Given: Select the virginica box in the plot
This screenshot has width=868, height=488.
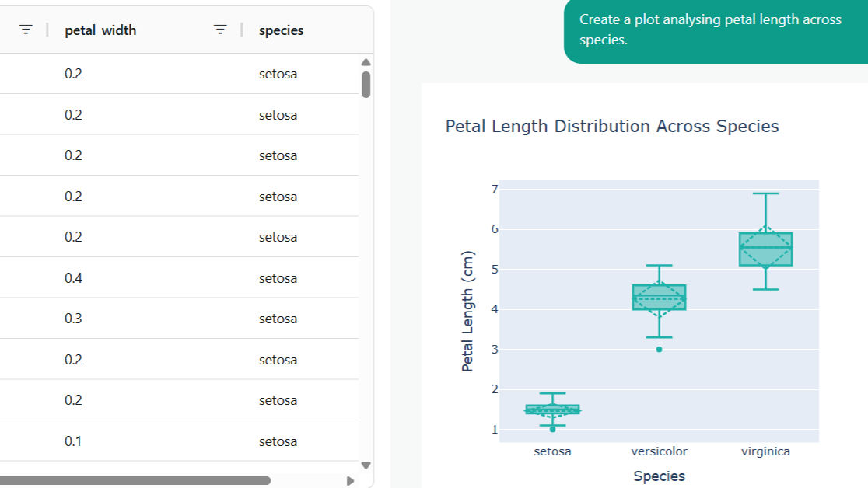Looking at the screenshot, I should (766, 249).
